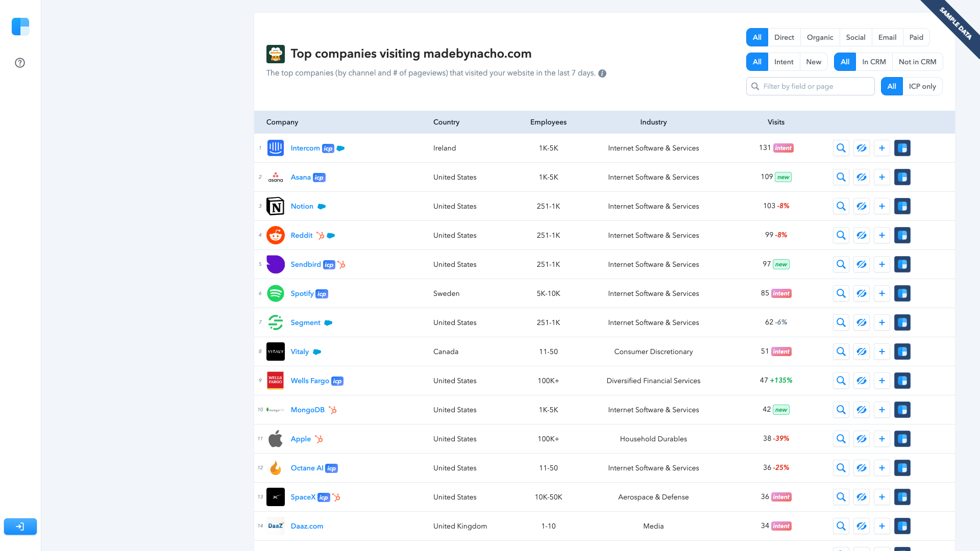Viewport: 980px width, 551px height.
Task: Click the icp badge next to Spotify
Action: (322, 294)
